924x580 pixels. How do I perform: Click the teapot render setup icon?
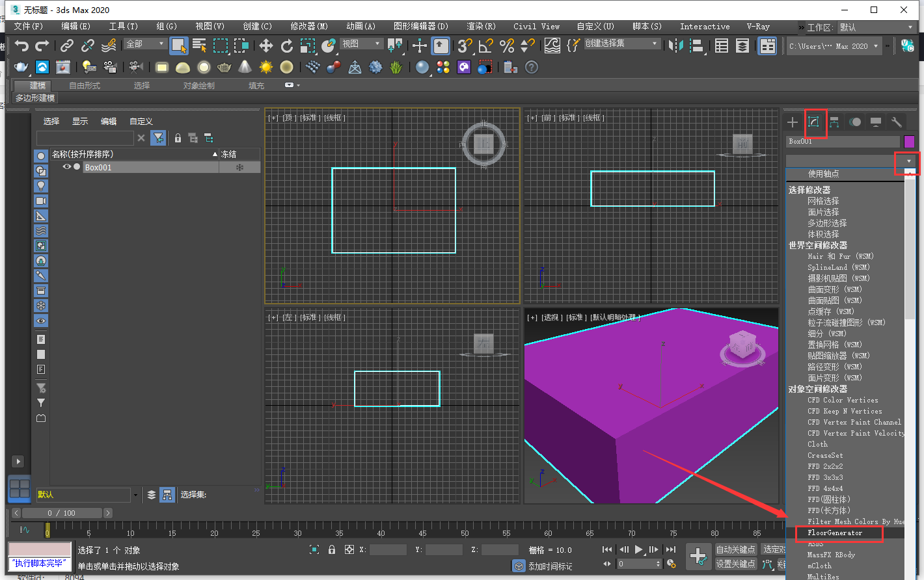(21, 67)
